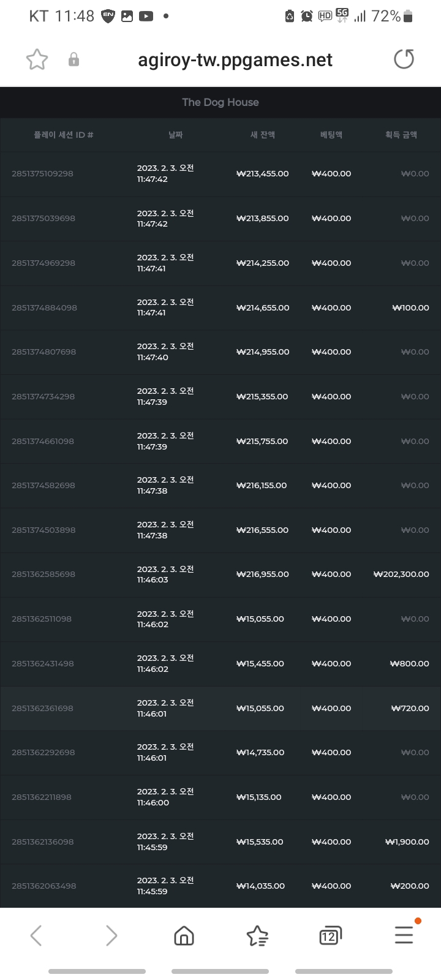This screenshot has height=980, width=441.
Task: Go forward with the browser forward arrow
Action: tap(111, 935)
